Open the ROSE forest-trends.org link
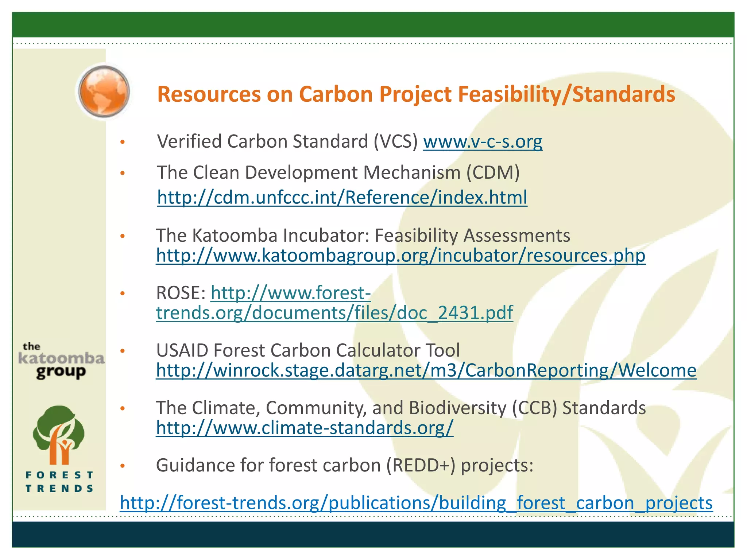Image resolution: width=747 pixels, height=560 pixels. click(291, 293)
